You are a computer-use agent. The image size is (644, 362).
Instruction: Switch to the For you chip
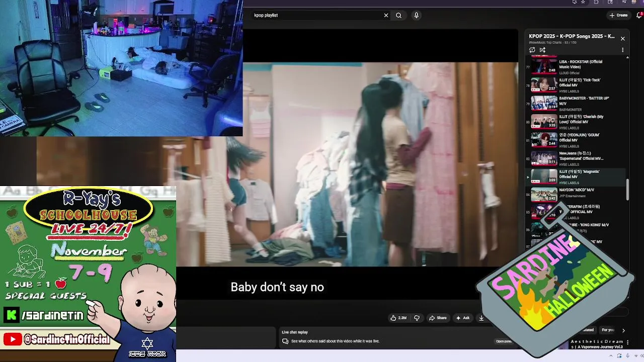pos(608,330)
